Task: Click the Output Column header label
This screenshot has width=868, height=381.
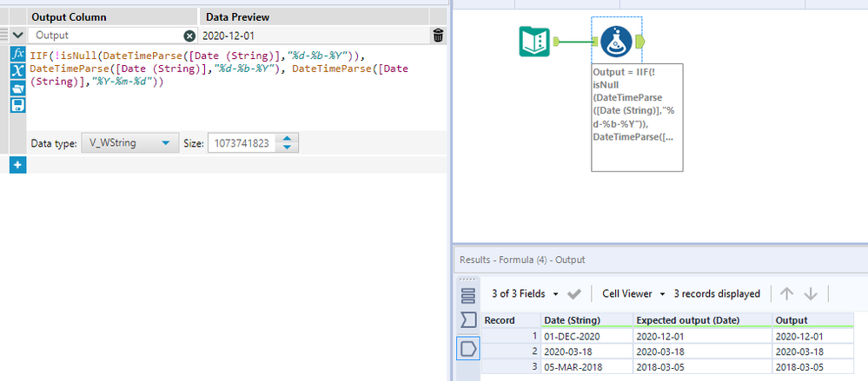Action: point(69,17)
